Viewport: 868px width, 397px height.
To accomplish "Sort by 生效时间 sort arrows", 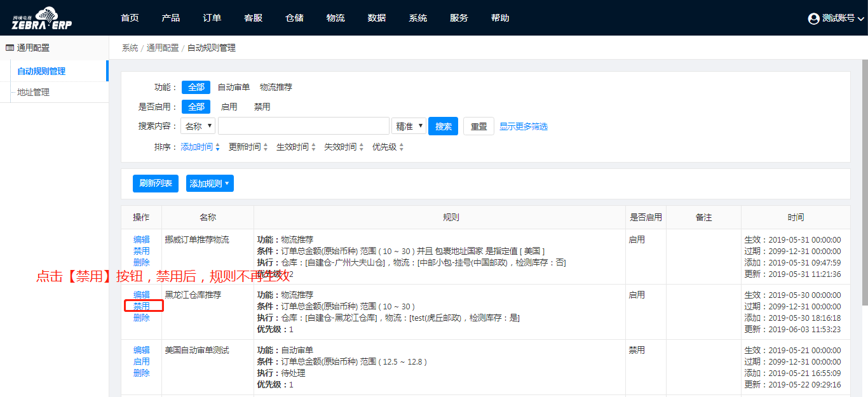I will 313,147.
